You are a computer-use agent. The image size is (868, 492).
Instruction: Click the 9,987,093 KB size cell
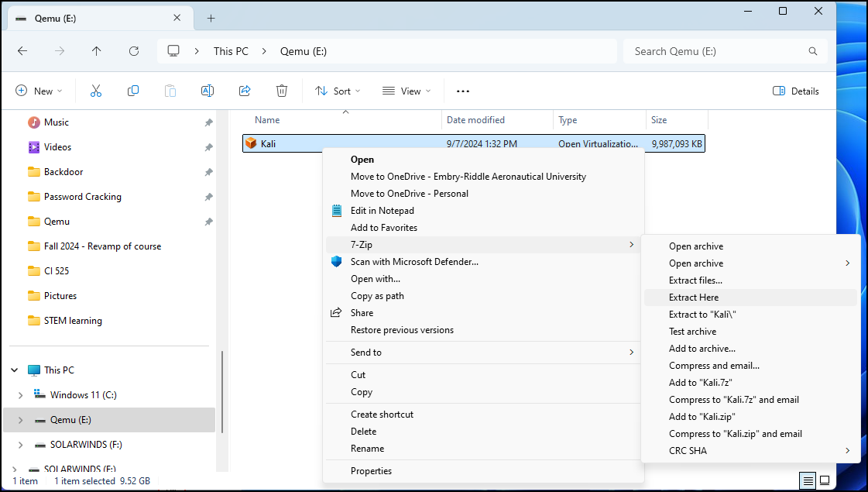coord(677,143)
